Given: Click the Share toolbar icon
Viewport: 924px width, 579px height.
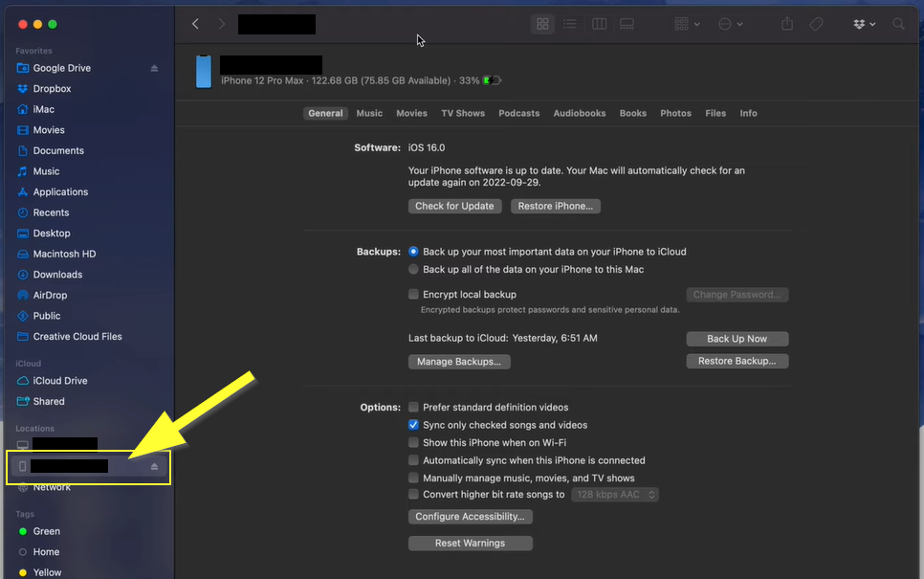Looking at the screenshot, I should [786, 24].
